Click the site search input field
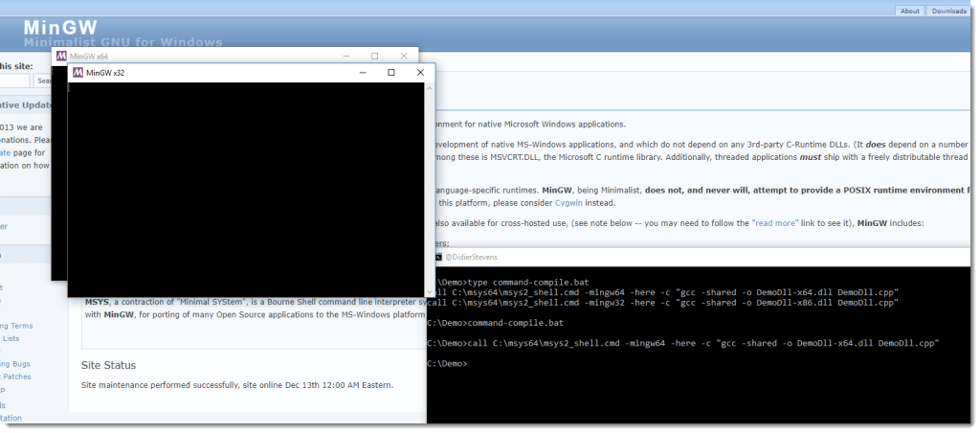The height and width of the screenshot is (433, 980). (x=15, y=81)
